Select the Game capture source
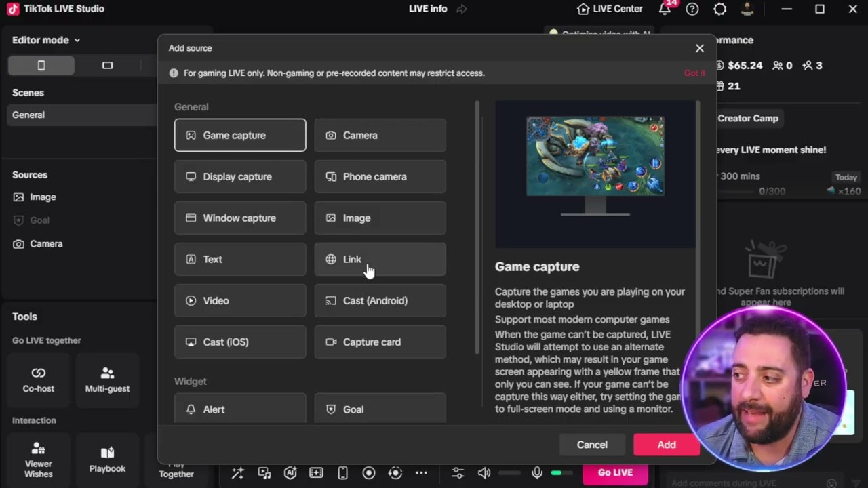 240,135
